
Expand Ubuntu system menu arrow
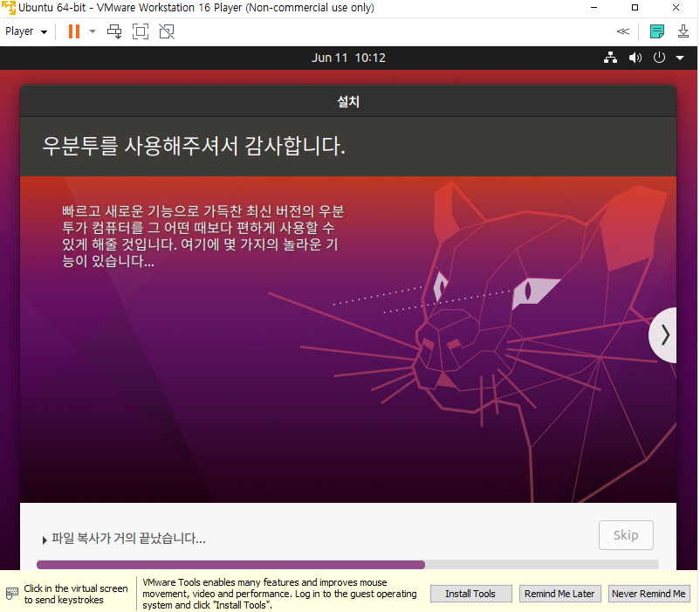pyautogui.click(x=680, y=58)
